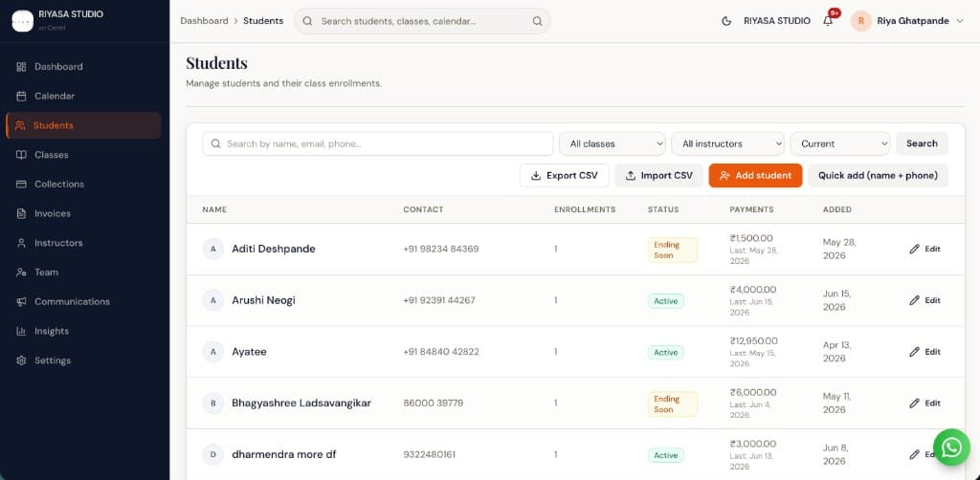Click the Settings gear icon

click(x=21, y=360)
